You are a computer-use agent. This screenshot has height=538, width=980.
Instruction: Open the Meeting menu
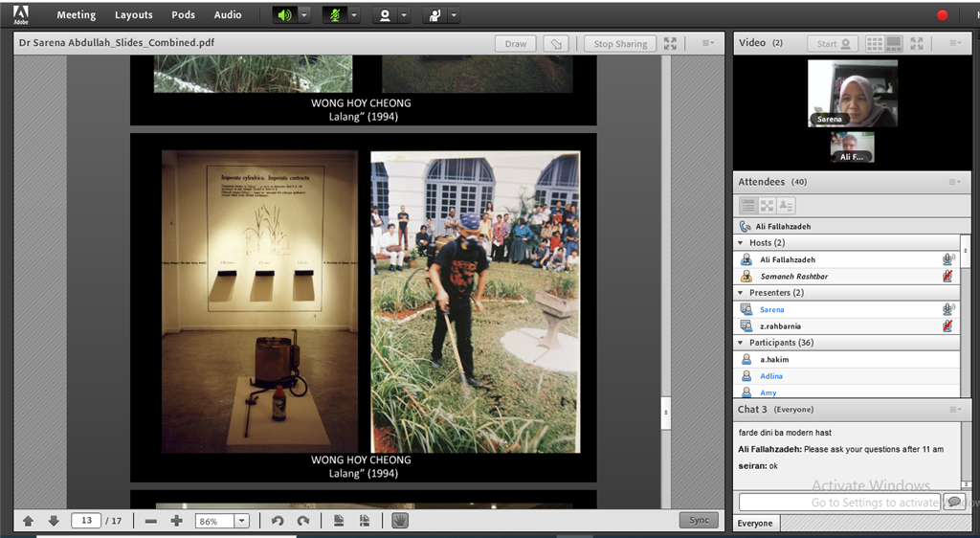[x=77, y=15]
